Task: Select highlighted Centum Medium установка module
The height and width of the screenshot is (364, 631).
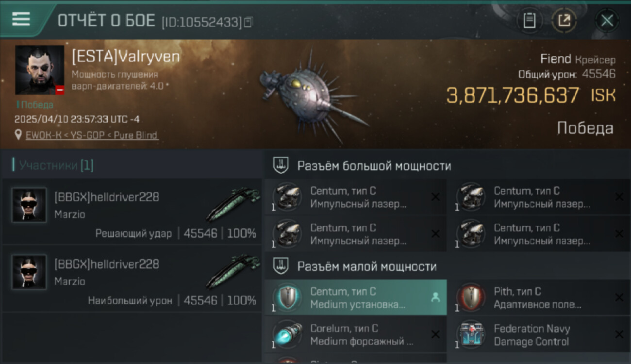Action: tap(355, 298)
